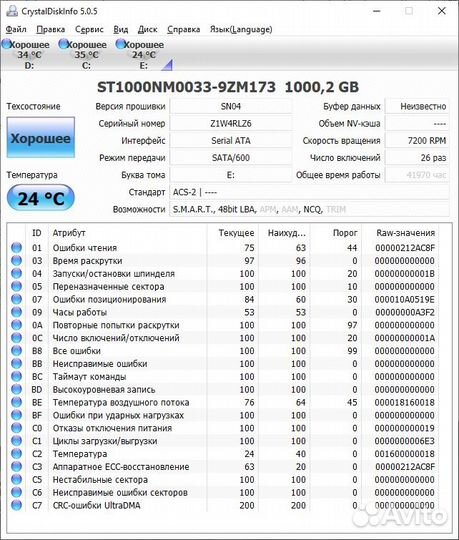The image size is (459, 540).
Task: Click status orb for Температура воздушного потока
Action: [16, 402]
